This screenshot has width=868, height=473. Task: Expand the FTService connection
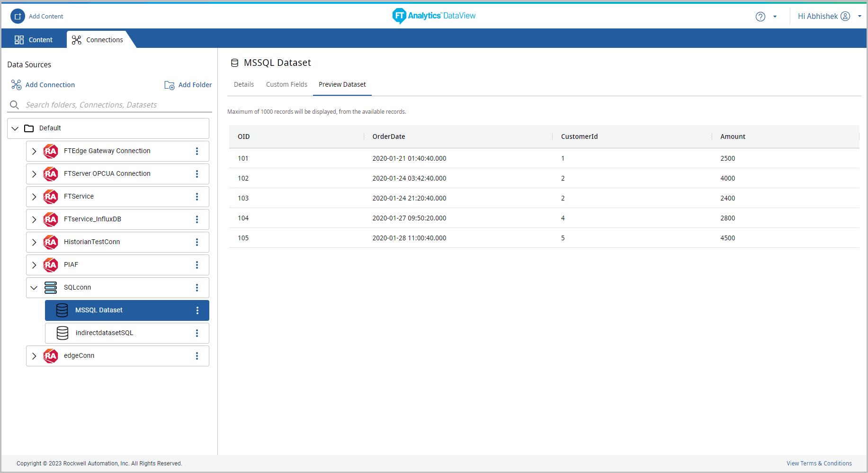pos(34,197)
